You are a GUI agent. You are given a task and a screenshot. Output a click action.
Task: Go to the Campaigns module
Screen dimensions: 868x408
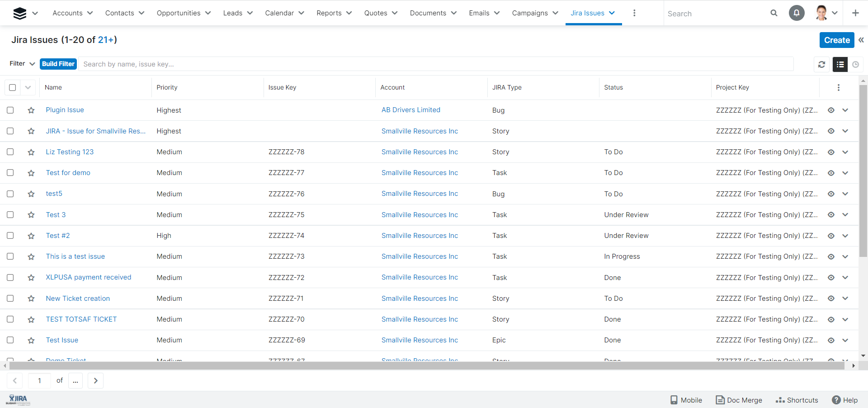pyautogui.click(x=530, y=13)
